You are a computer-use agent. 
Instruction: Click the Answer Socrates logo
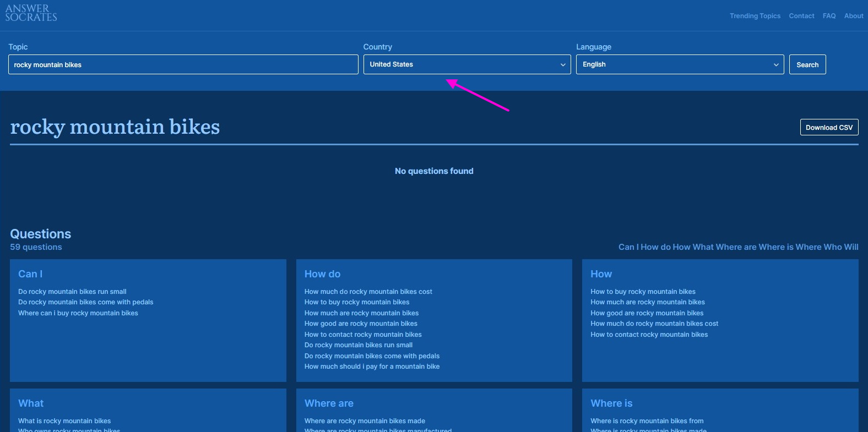tap(31, 13)
